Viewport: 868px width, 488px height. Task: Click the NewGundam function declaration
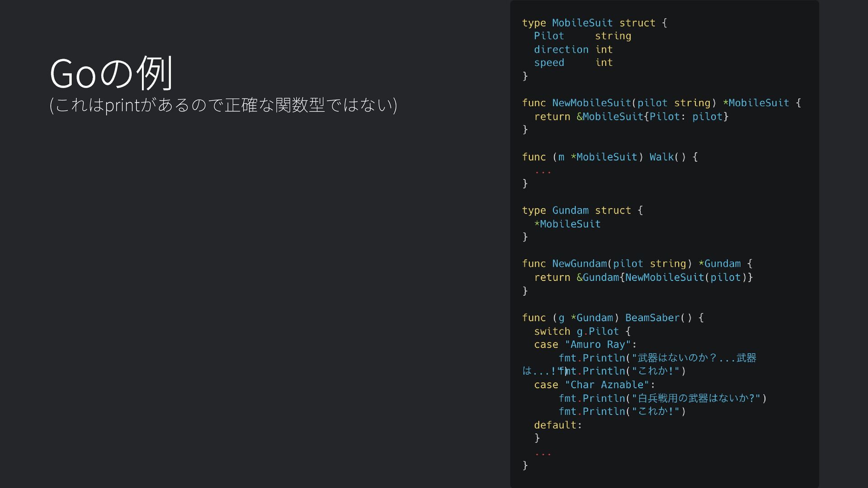(637, 264)
